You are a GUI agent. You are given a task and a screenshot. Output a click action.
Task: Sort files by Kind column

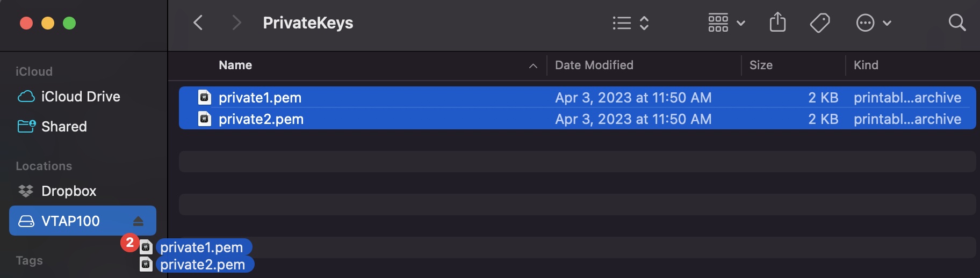866,65
